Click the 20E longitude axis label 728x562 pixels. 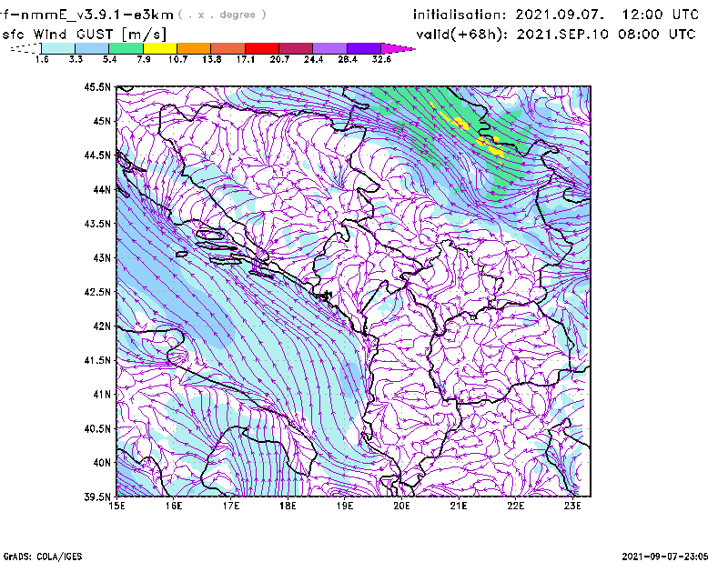pyautogui.click(x=401, y=507)
